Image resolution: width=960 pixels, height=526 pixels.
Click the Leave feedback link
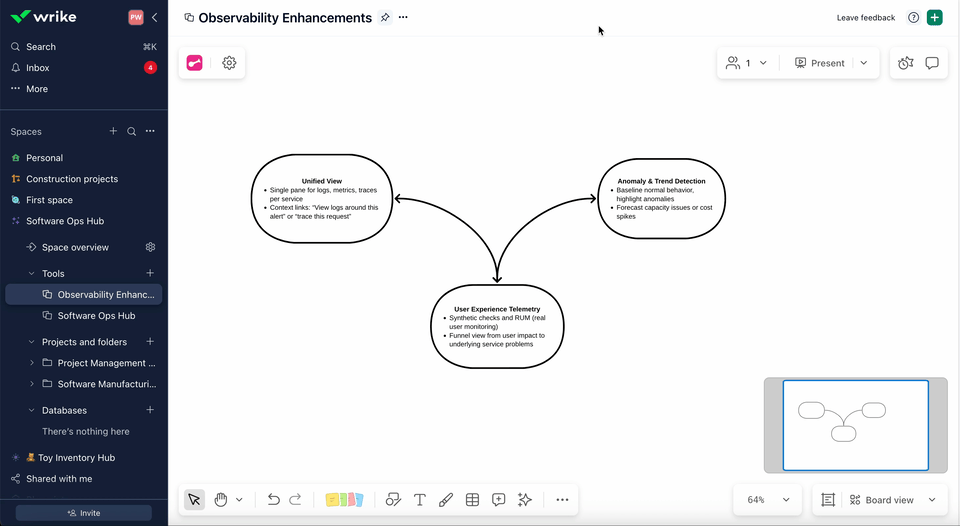866,18
